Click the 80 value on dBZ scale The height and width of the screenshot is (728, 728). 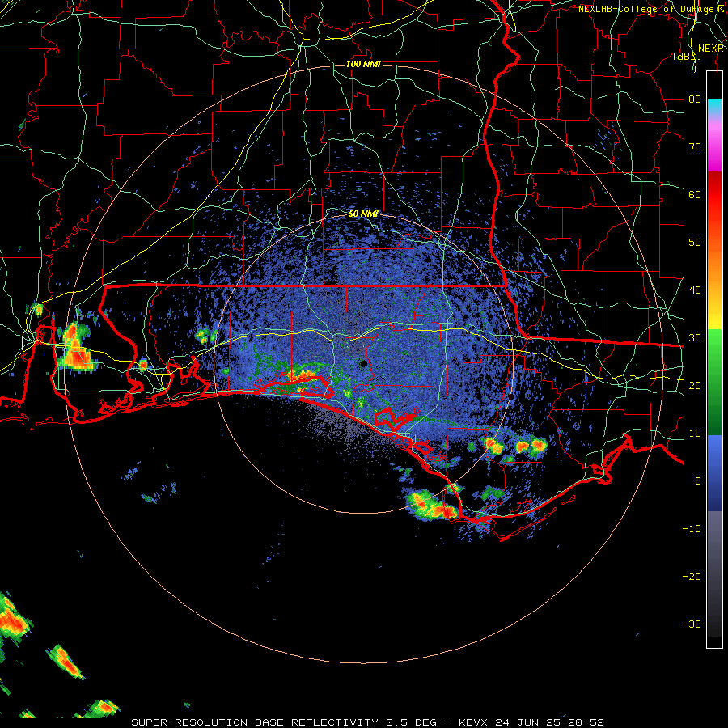pos(695,99)
